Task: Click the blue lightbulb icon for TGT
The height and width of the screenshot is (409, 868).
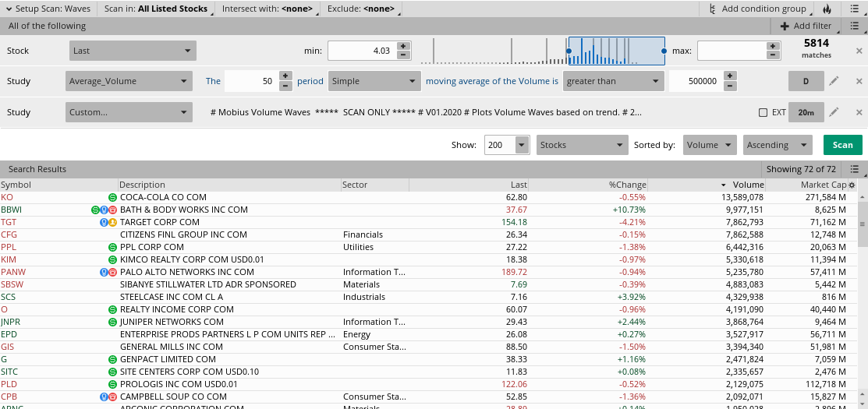Action: click(104, 222)
